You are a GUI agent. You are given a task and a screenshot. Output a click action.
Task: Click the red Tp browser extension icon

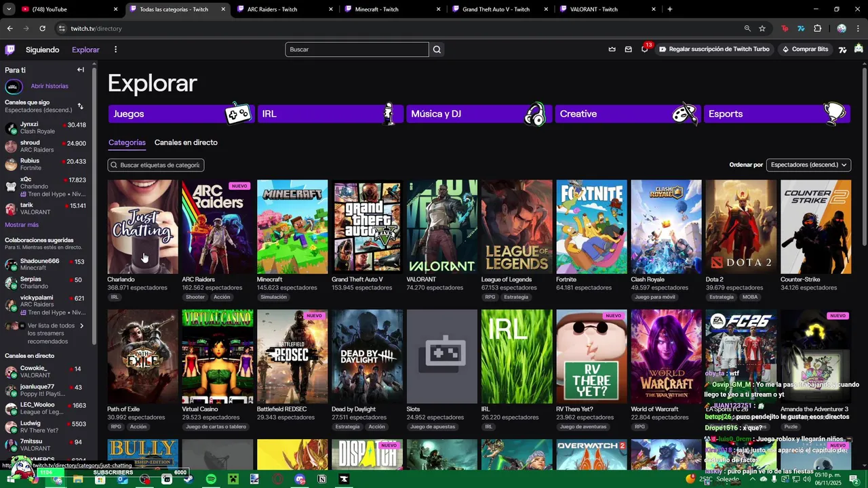coord(785,28)
